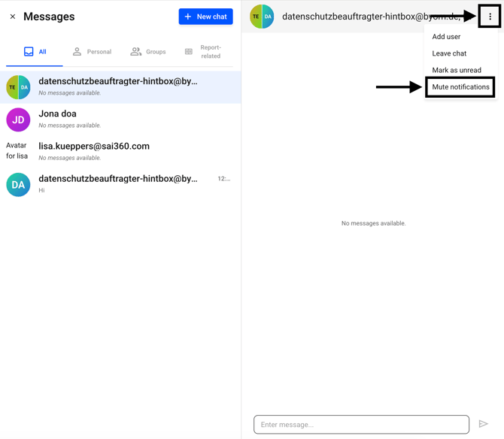Viewport: 504px width, 439px height.
Task: Mute notifications for this chat
Action: (x=460, y=87)
